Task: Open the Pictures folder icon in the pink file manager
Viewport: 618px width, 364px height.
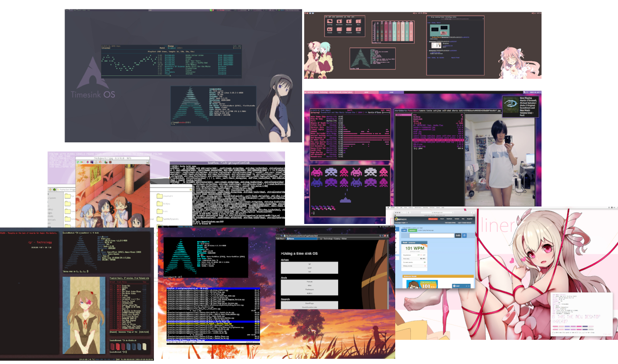Action: [330, 29]
